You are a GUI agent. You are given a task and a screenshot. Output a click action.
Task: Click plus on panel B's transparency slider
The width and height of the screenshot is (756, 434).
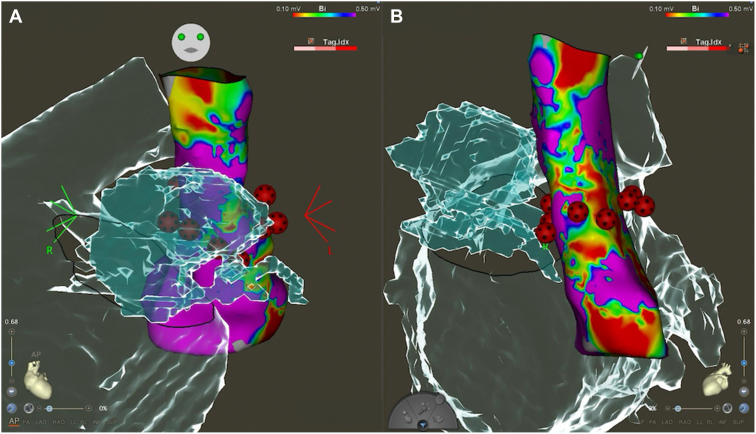tap(717, 408)
